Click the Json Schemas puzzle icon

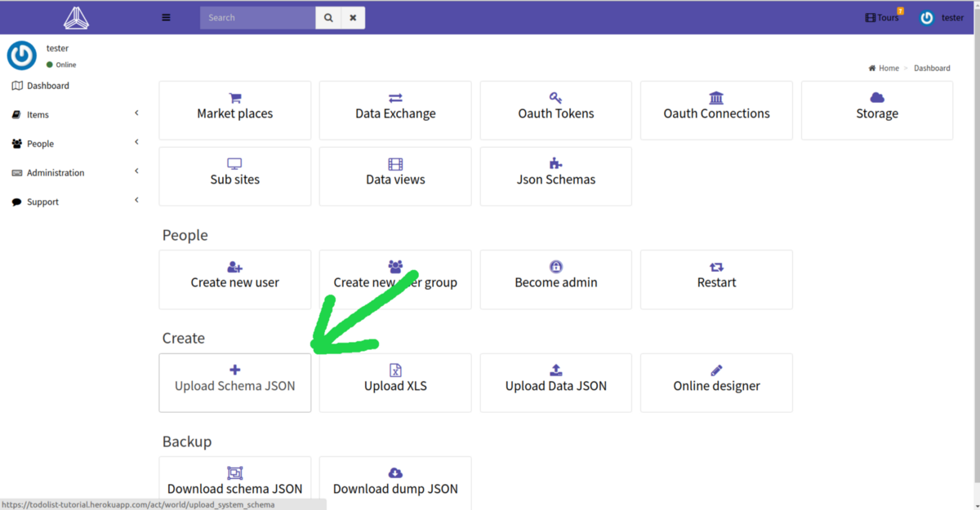555,164
